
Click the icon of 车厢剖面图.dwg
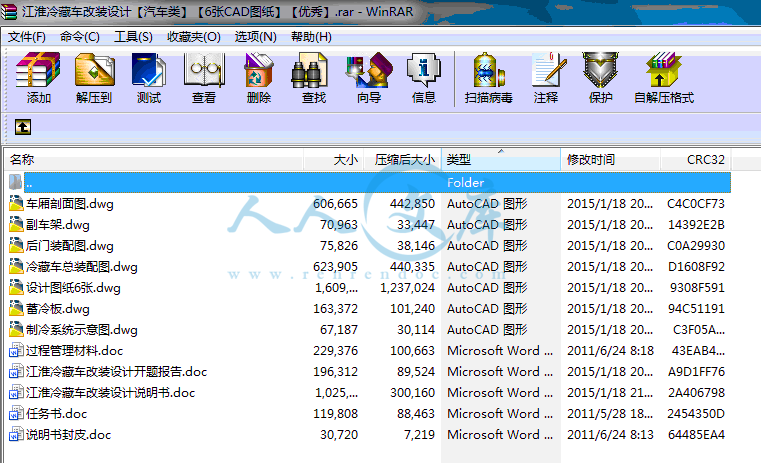16,203
